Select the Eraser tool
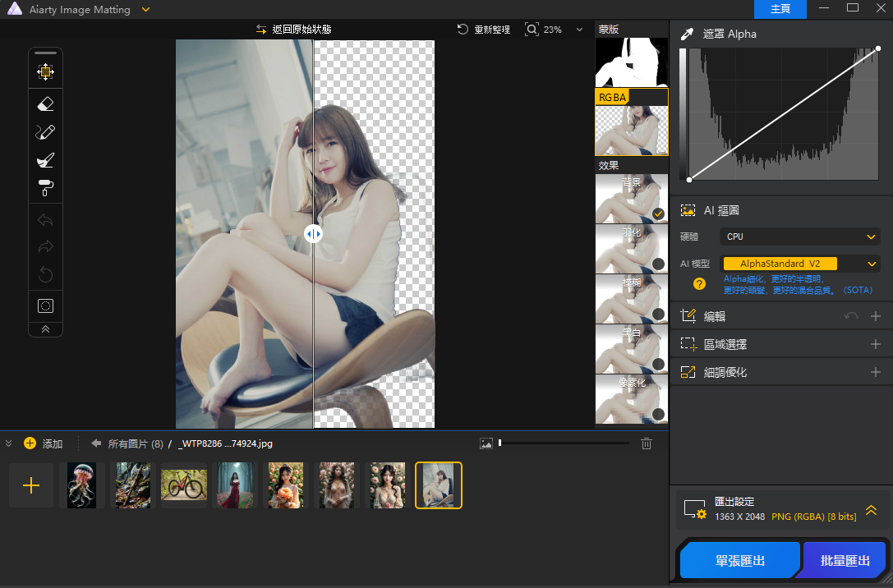The width and height of the screenshot is (893, 588). (46, 104)
